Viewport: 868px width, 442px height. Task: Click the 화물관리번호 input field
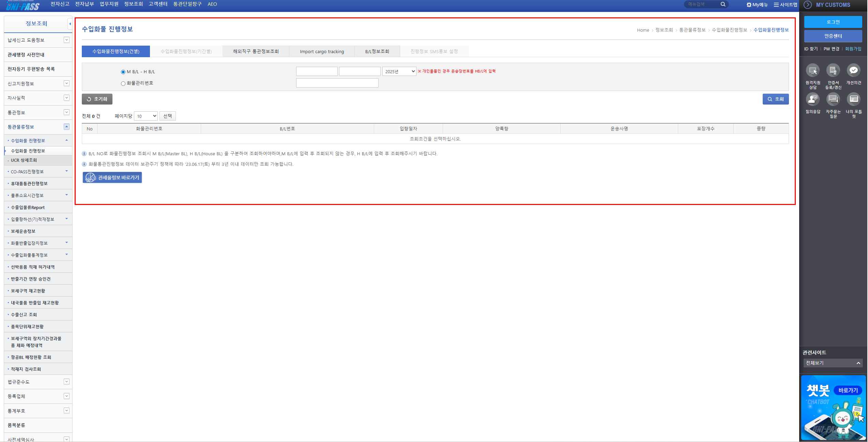[x=337, y=83]
